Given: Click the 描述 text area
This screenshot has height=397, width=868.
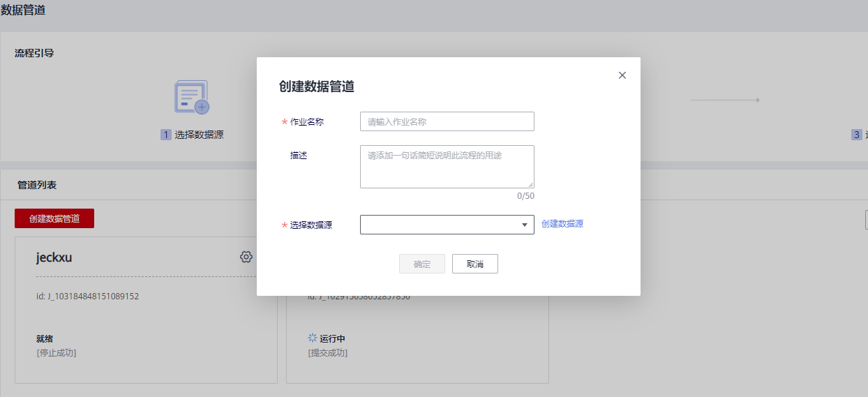Looking at the screenshot, I should point(447,167).
